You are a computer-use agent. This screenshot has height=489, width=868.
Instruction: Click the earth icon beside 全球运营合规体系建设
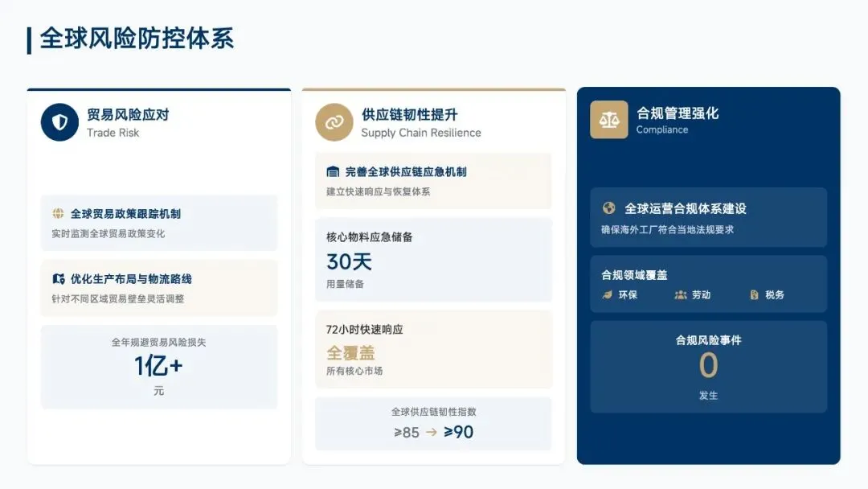[x=608, y=208]
